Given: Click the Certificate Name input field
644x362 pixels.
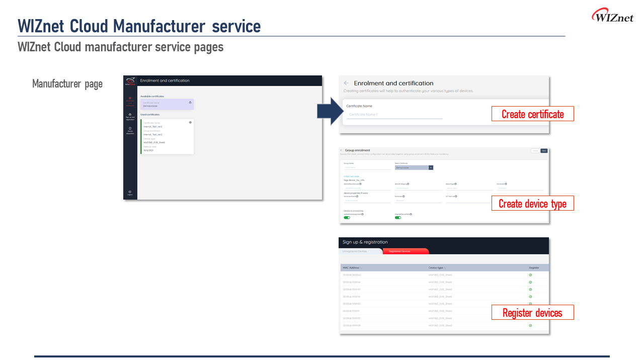Looking at the screenshot, I should pos(394,115).
